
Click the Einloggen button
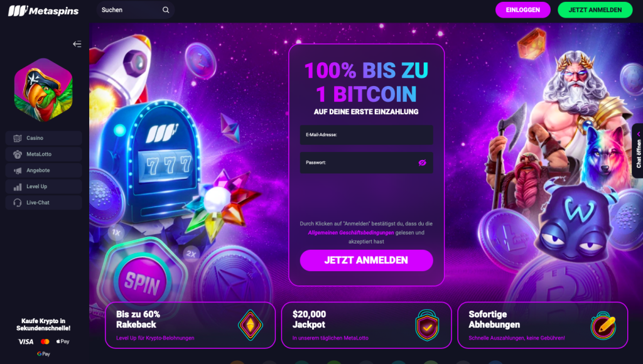(x=523, y=10)
